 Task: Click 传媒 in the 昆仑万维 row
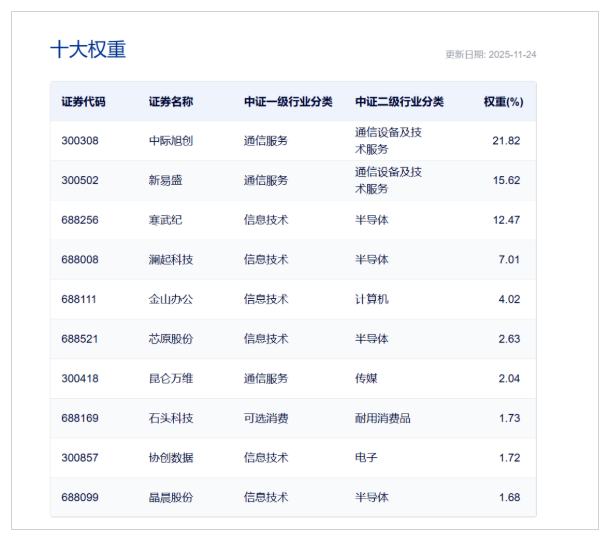(x=366, y=378)
